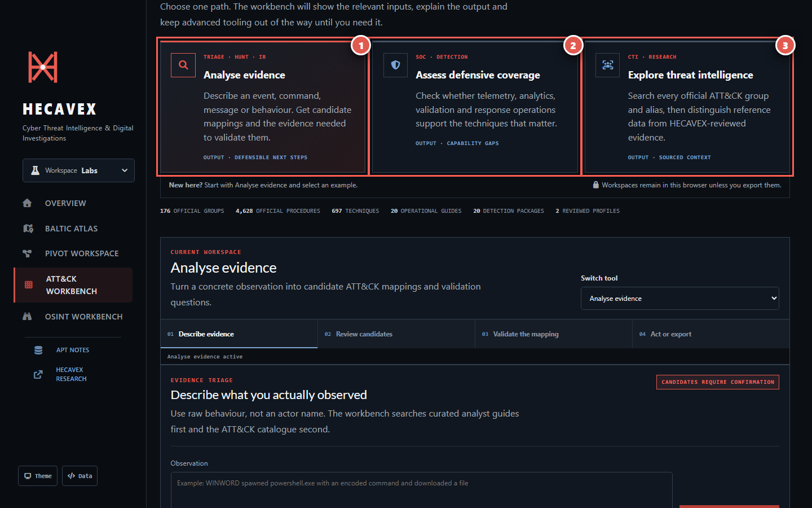
Task: Click the 20 Detection Packages statistic
Action: coord(509,211)
